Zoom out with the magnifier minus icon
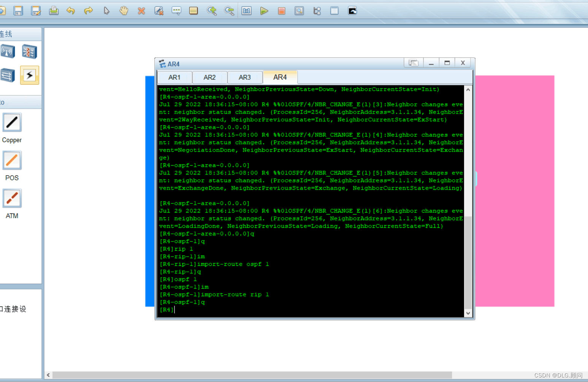This screenshot has width=588, height=382. 229,11
